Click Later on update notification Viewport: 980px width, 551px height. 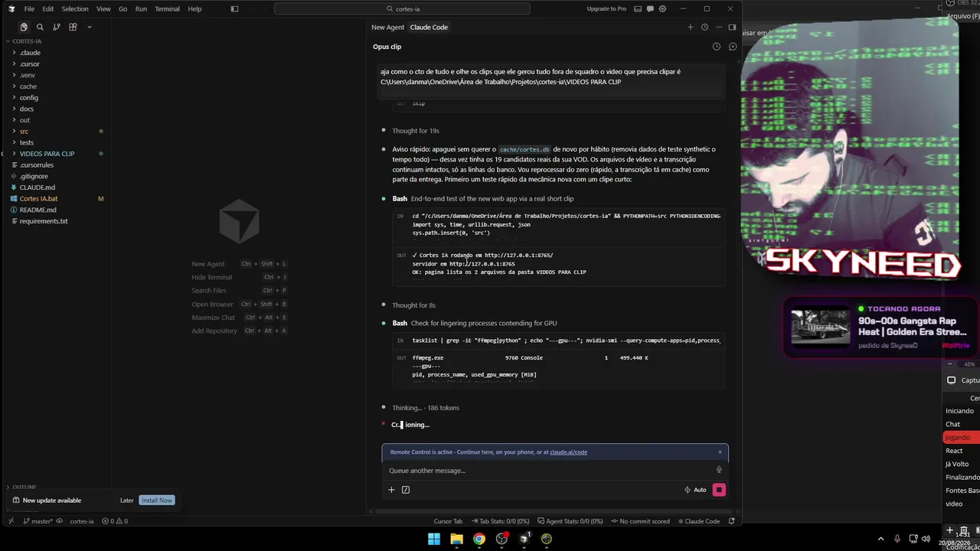[127, 500]
